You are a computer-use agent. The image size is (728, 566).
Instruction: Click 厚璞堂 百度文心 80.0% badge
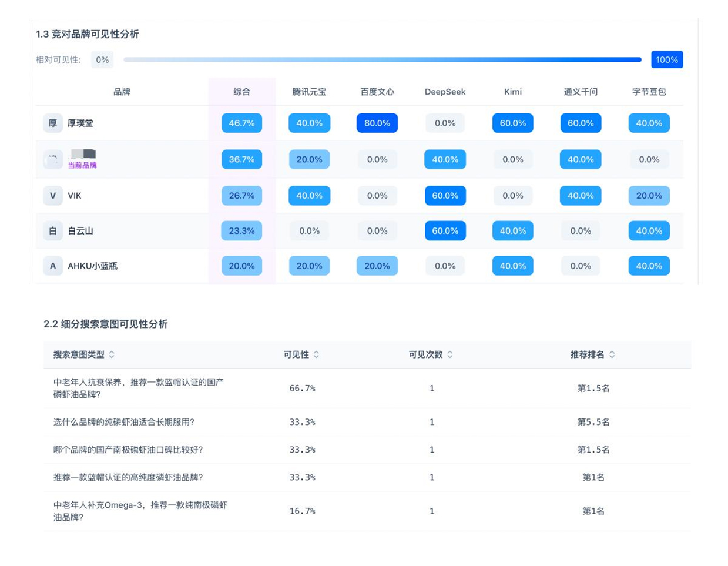coord(377,123)
